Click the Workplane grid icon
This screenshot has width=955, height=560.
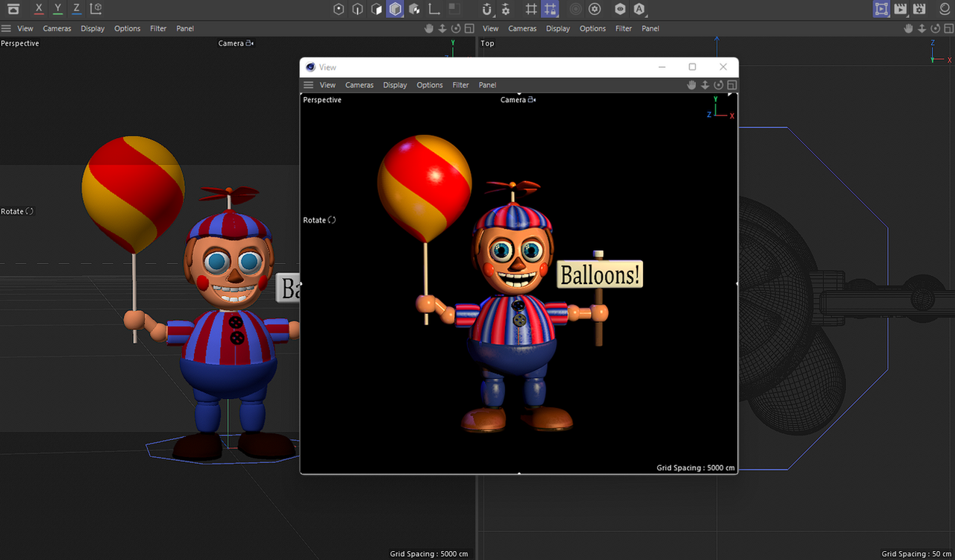pyautogui.click(x=530, y=9)
